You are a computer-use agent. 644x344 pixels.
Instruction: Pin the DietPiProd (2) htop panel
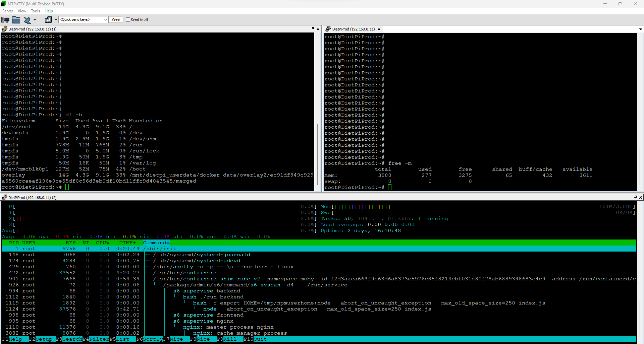tap(636, 197)
